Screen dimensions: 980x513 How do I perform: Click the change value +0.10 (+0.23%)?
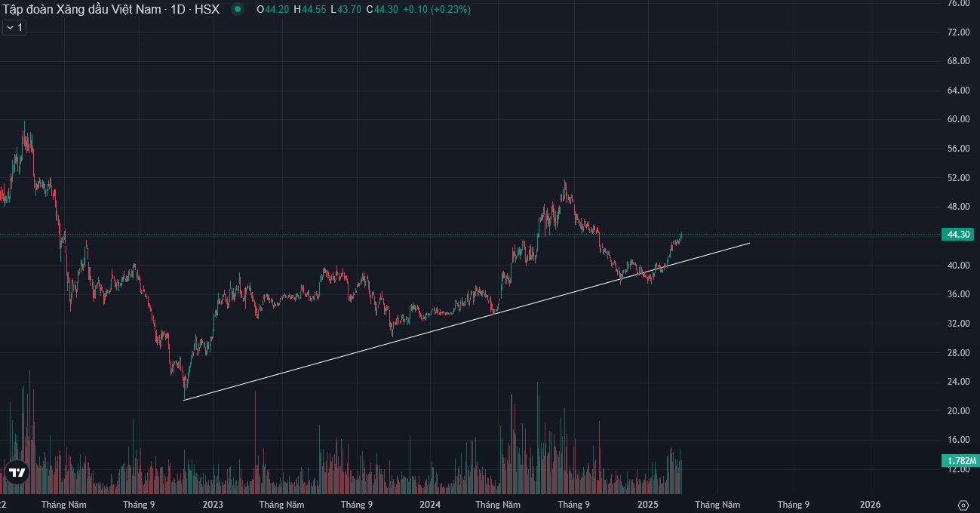(x=437, y=10)
